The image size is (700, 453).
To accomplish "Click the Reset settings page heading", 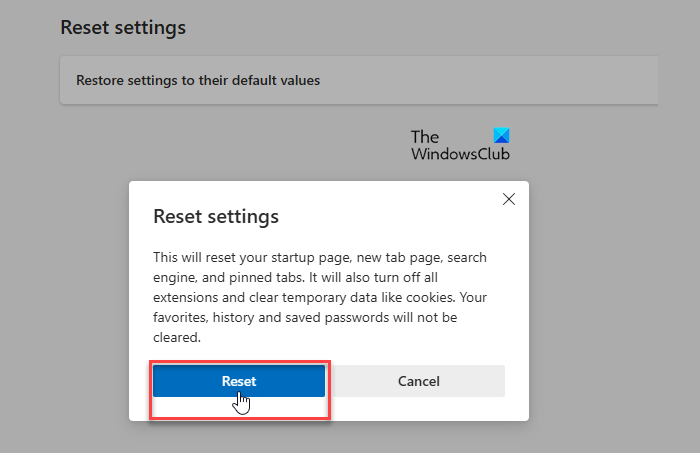I will pyautogui.click(x=123, y=28).
